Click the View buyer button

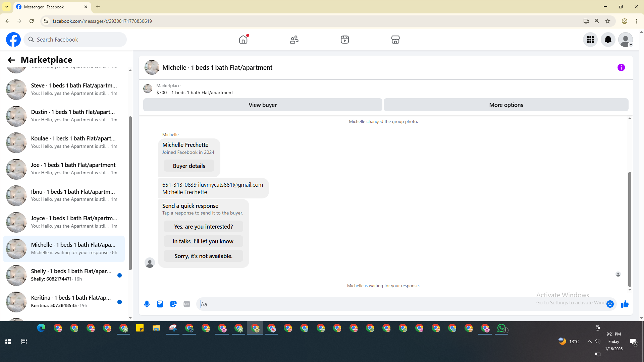263,105
